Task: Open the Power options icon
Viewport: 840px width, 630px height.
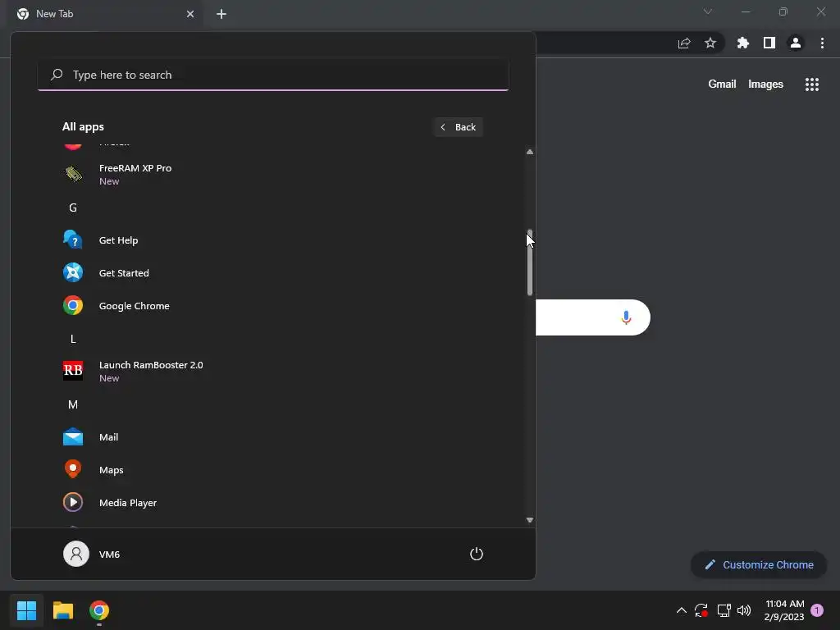Action: (x=477, y=554)
